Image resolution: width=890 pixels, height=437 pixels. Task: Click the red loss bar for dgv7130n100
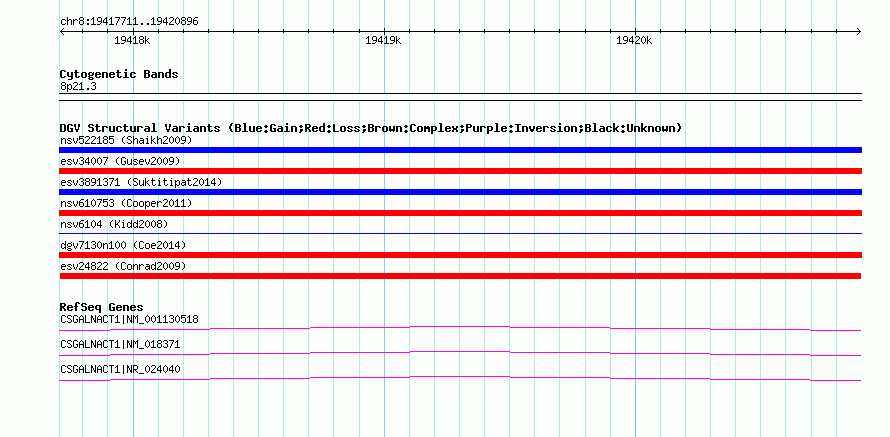(x=460, y=255)
